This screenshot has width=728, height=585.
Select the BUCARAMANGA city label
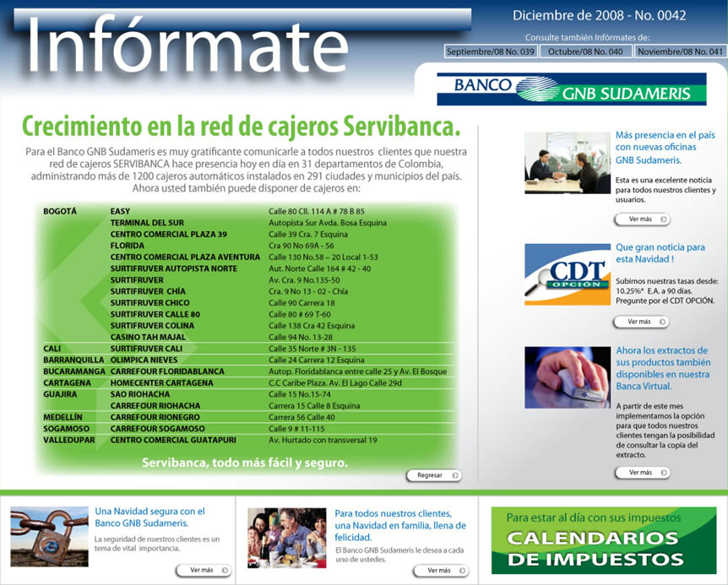74,371
